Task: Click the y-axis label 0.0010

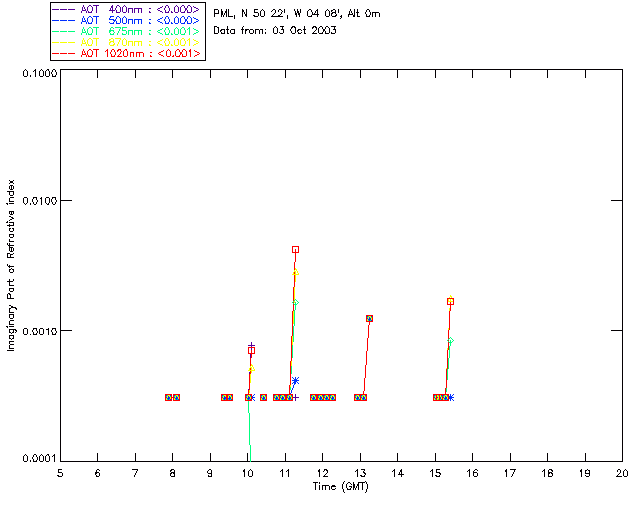Action: point(39,331)
